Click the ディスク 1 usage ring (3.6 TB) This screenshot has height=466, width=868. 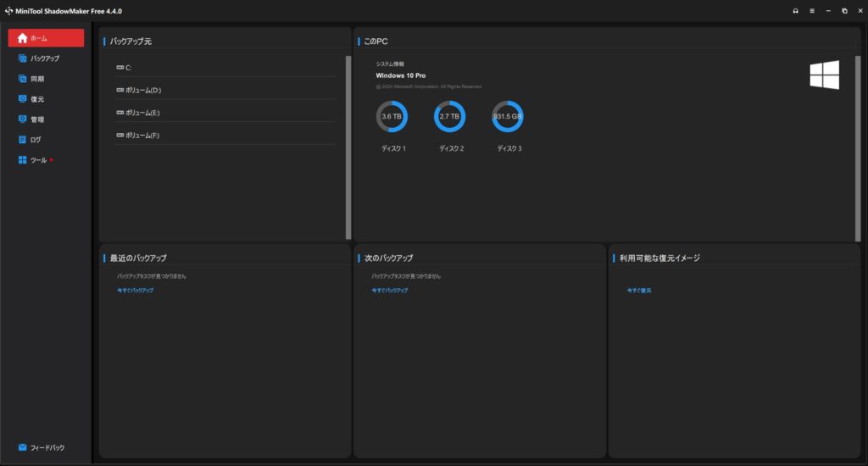click(392, 117)
